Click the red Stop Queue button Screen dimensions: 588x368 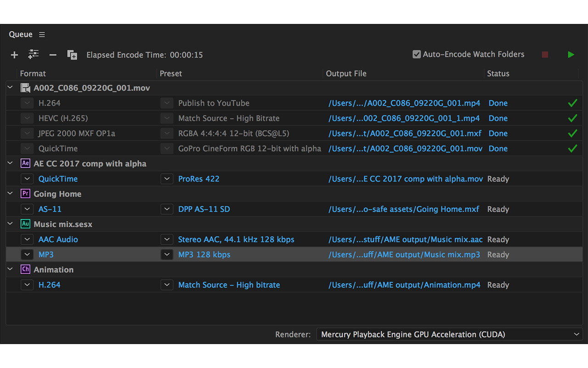tap(545, 55)
